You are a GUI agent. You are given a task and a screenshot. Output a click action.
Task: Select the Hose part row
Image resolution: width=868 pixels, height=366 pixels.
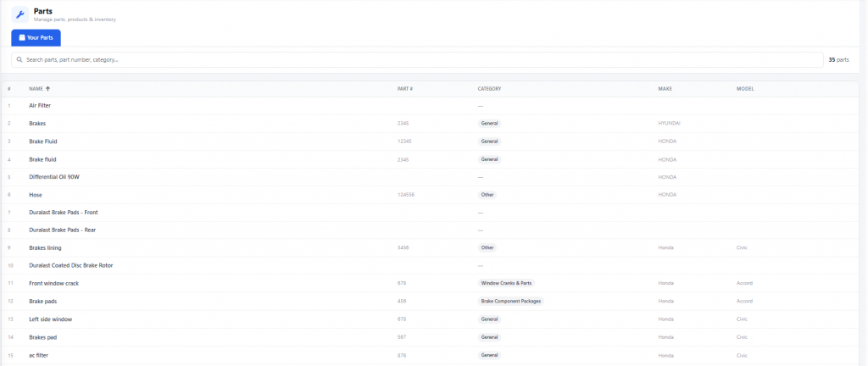[x=36, y=195]
